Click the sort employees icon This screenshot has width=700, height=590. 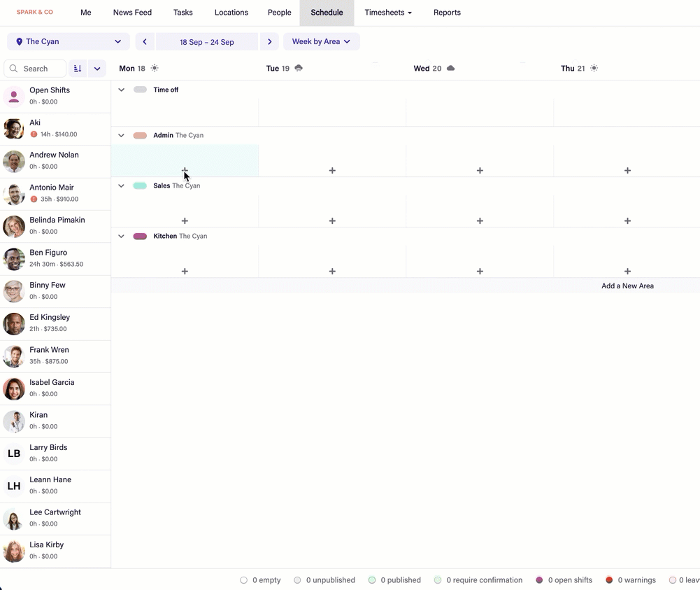click(78, 69)
